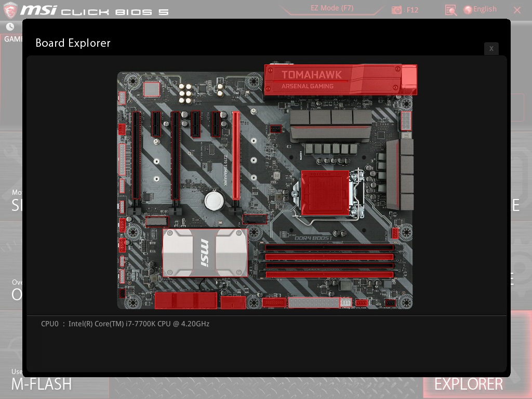Screen dimensions: 532x399
Task: Click the red SYS_FAN4 header
Action: pos(362,303)
